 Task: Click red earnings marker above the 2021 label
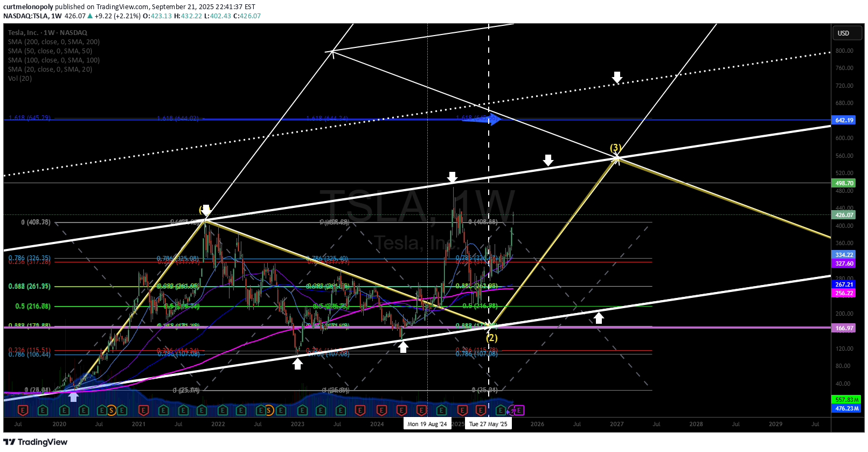pos(143,411)
